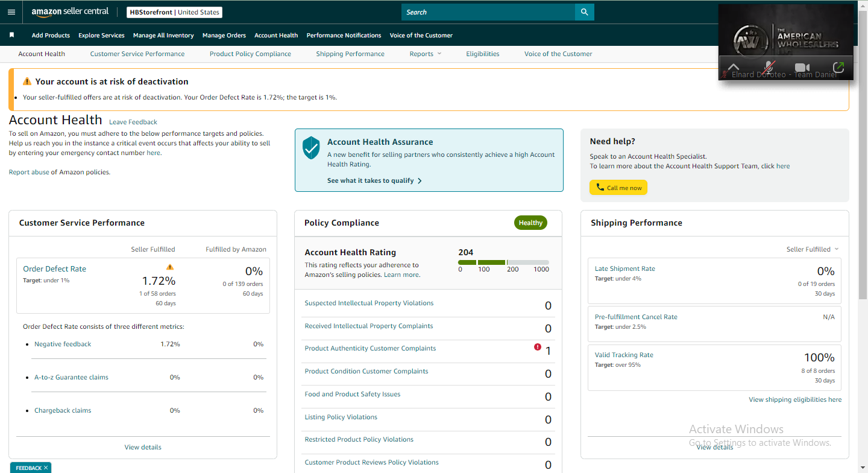Open the Negative feedback metric link
Image resolution: width=868 pixels, height=473 pixels.
pyautogui.click(x=63, y=344)
